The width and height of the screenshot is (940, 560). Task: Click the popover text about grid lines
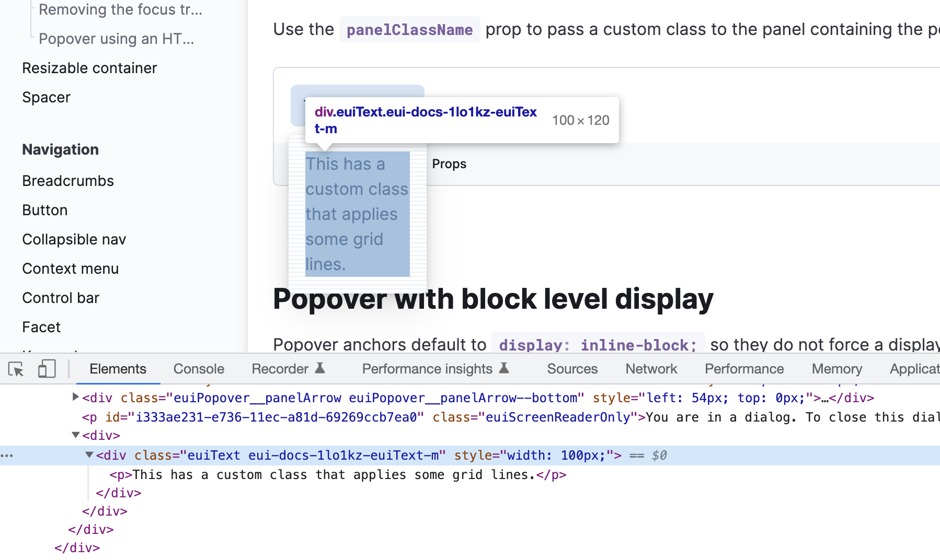coord(357,214)
